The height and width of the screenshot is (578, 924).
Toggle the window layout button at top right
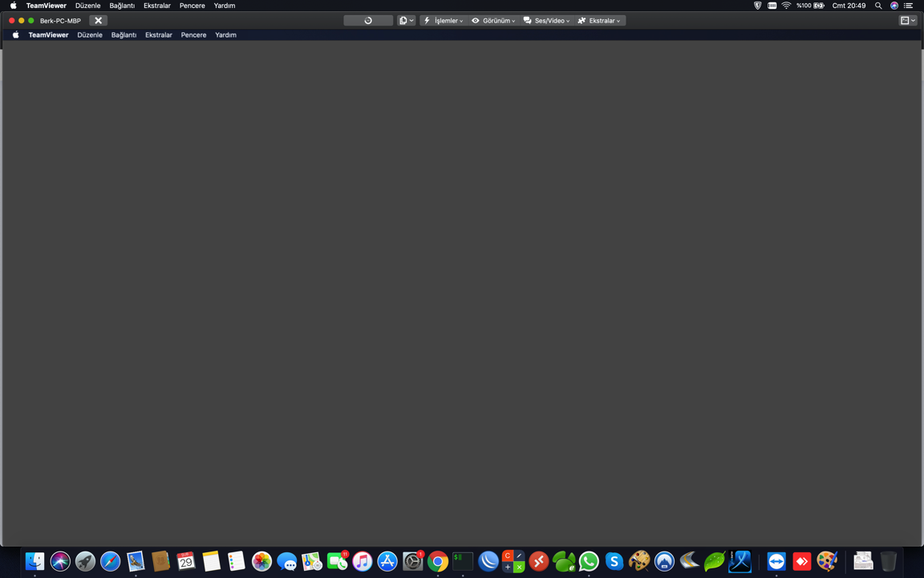(908, 21)
